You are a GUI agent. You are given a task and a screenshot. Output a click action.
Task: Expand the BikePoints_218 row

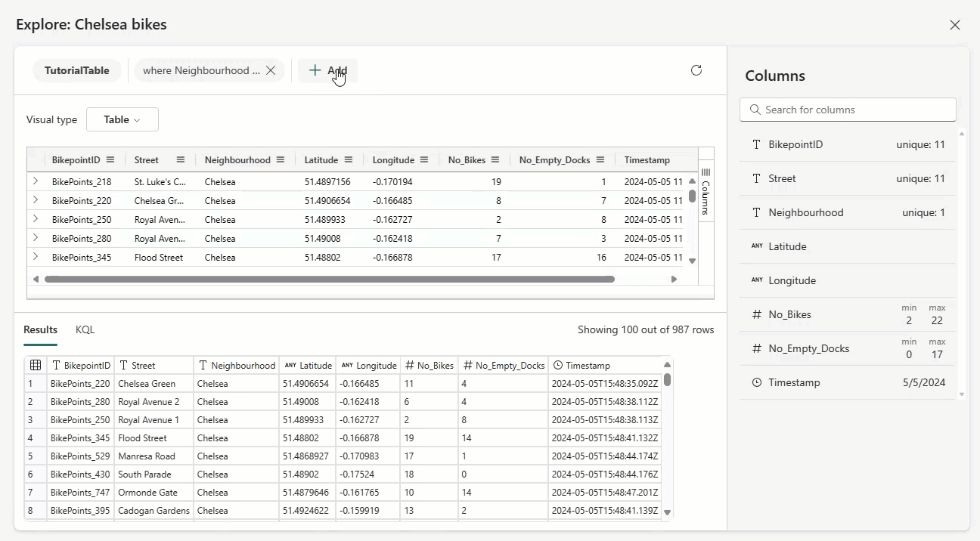(36, 181)
